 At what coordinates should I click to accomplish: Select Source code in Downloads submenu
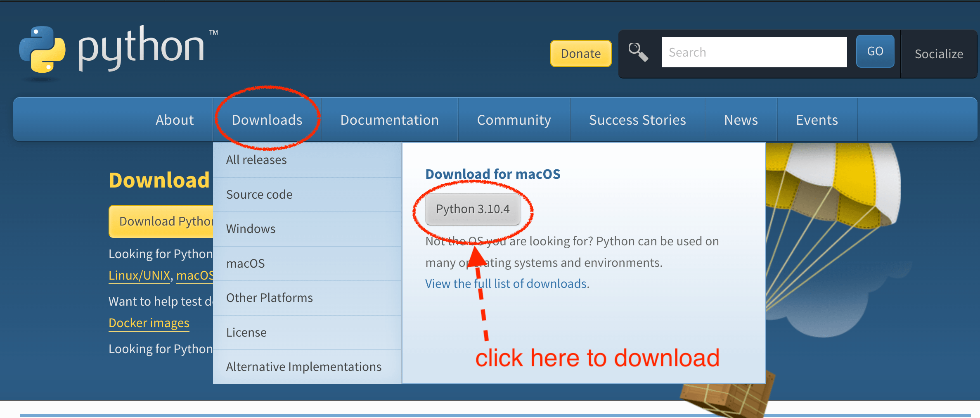[x=307, y=195]
